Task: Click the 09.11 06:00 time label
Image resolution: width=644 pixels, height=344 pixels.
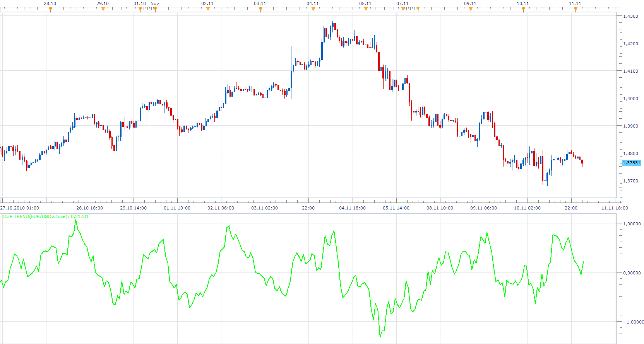Action: coord(483,208)
